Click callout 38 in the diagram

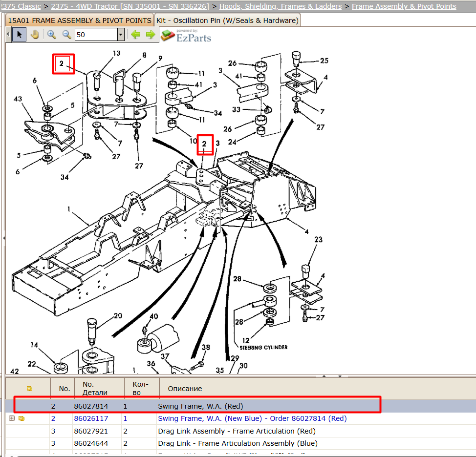tap(206, 347)
